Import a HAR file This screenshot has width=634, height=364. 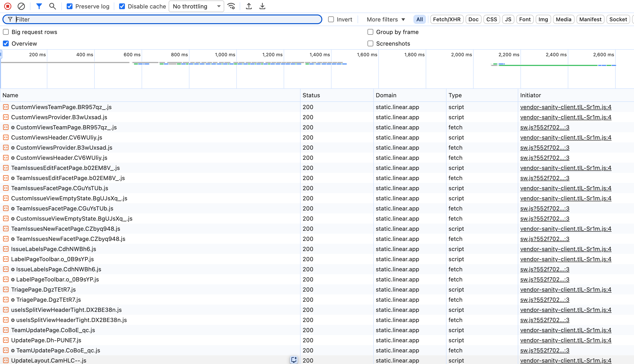point(249,6)
